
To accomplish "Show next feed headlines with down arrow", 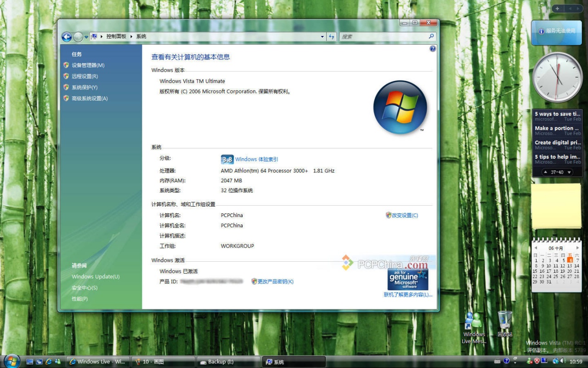I will tap(570, 172).
